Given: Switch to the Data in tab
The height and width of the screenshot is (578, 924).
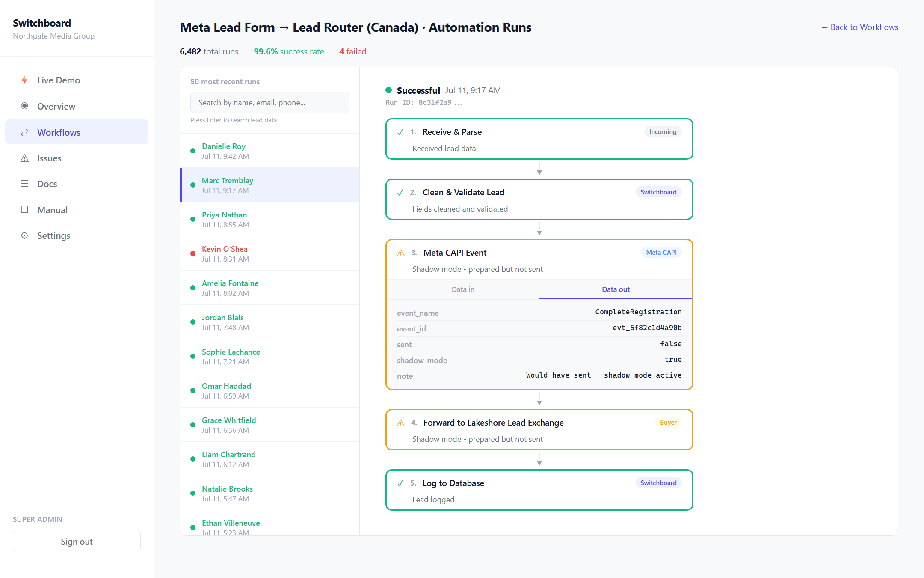Looking at the screenshot, I should [x=463, y=289].
